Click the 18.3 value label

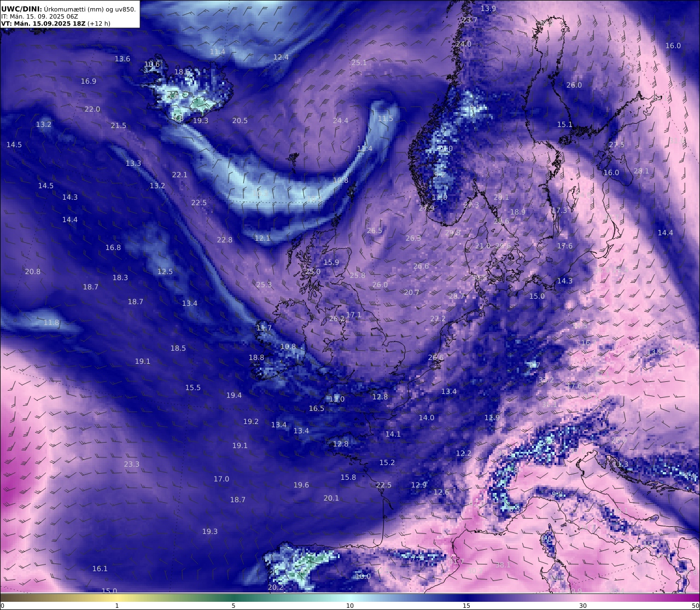(x=120, y=277)
